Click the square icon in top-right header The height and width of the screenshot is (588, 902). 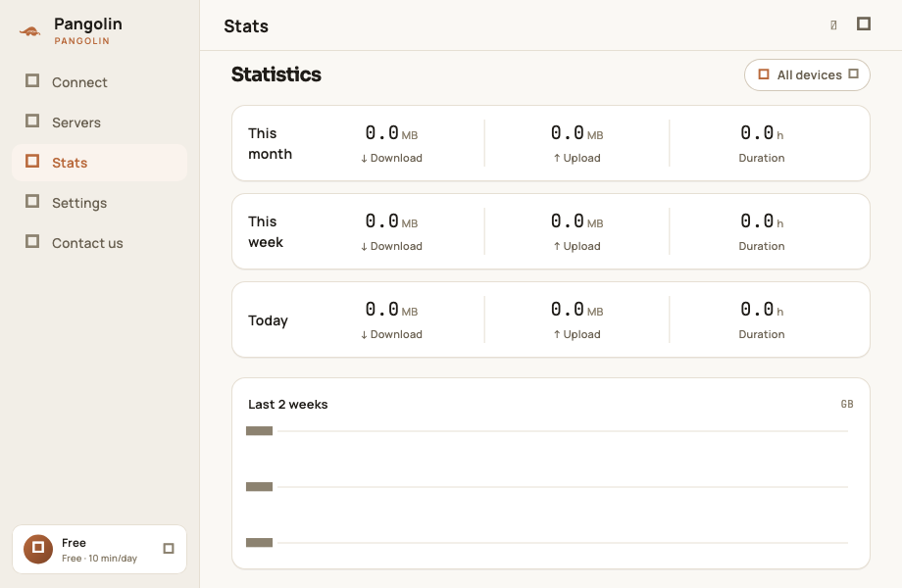[x=864, y=24]
